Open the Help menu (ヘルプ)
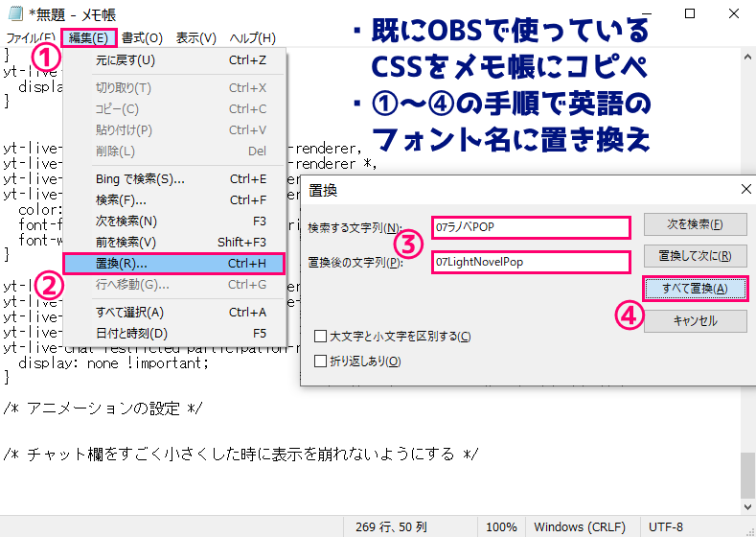The image size is (756, 537). (x=252, y=37)
